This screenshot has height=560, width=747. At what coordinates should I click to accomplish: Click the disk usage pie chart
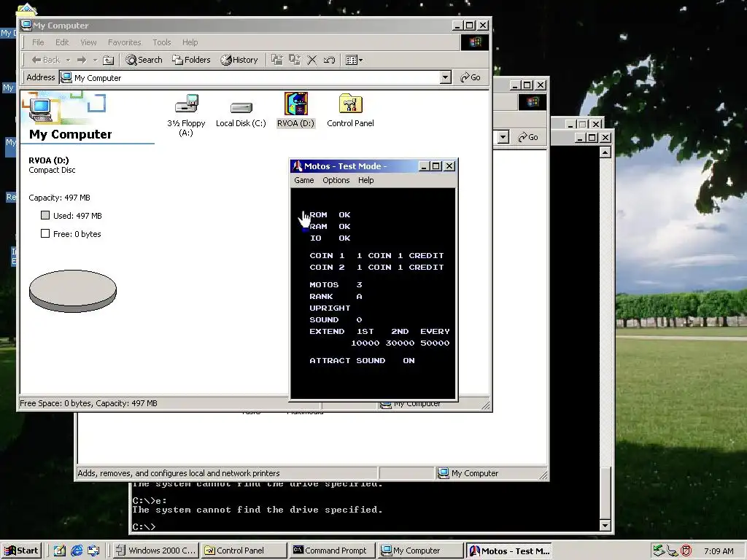[73, 291]
